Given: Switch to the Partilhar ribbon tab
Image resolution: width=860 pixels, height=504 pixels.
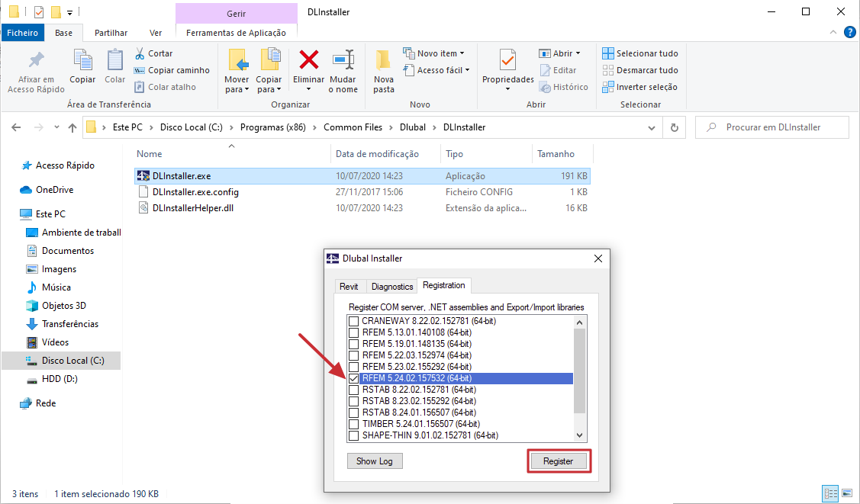Looking at the screenshot, I should [111, 33].
